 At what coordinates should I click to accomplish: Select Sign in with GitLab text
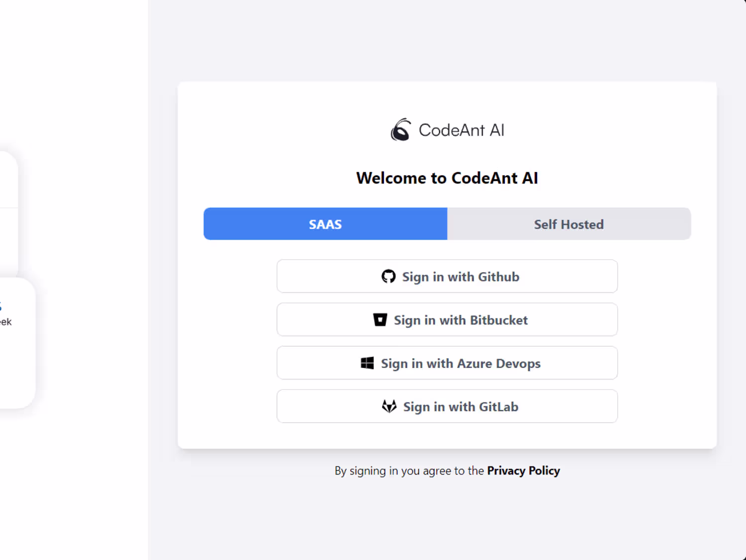coord(461,407)
